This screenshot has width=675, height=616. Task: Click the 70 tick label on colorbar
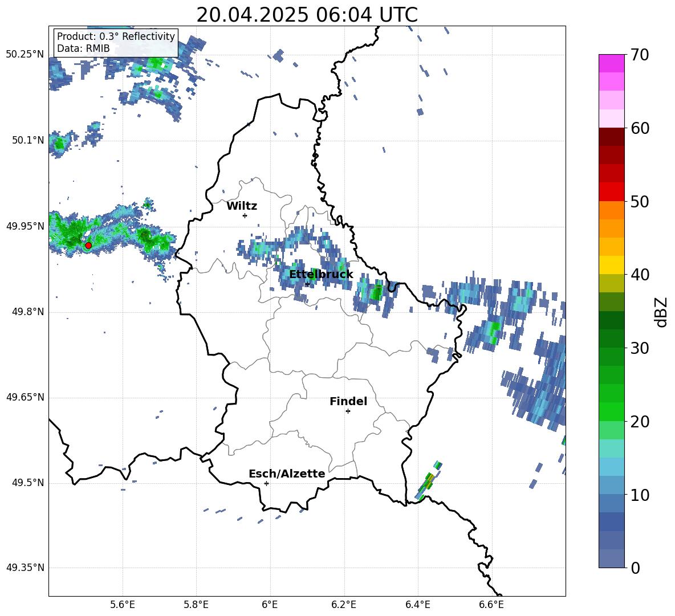640,55
